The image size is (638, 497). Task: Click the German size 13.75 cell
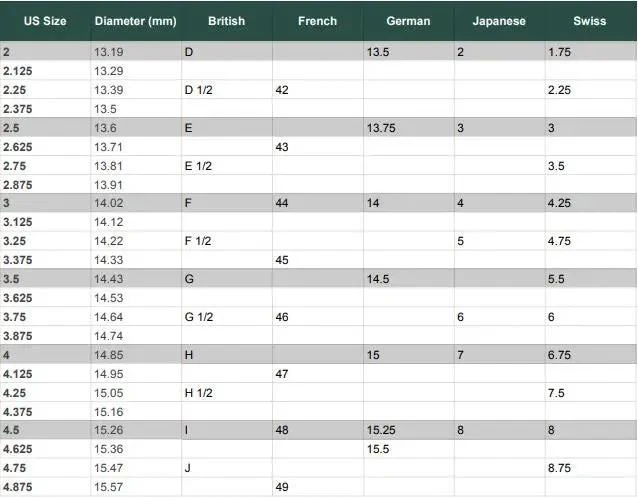point(409,128)
